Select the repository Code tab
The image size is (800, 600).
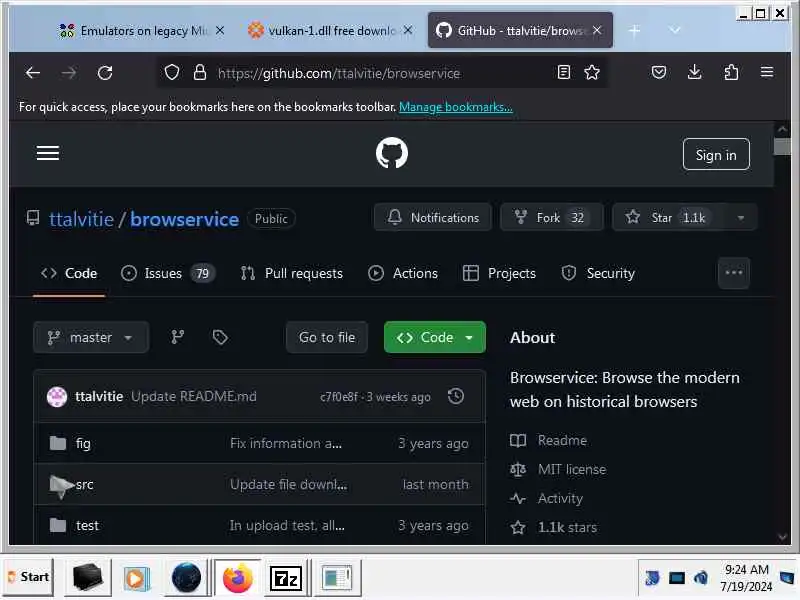point(69,273)
